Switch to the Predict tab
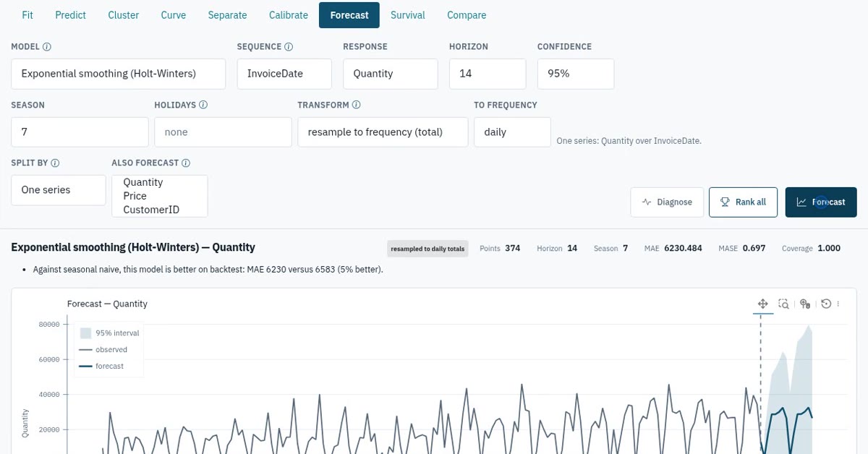Image resolution: width=868 pixels, height=454 pixels. tap(71, 15)
